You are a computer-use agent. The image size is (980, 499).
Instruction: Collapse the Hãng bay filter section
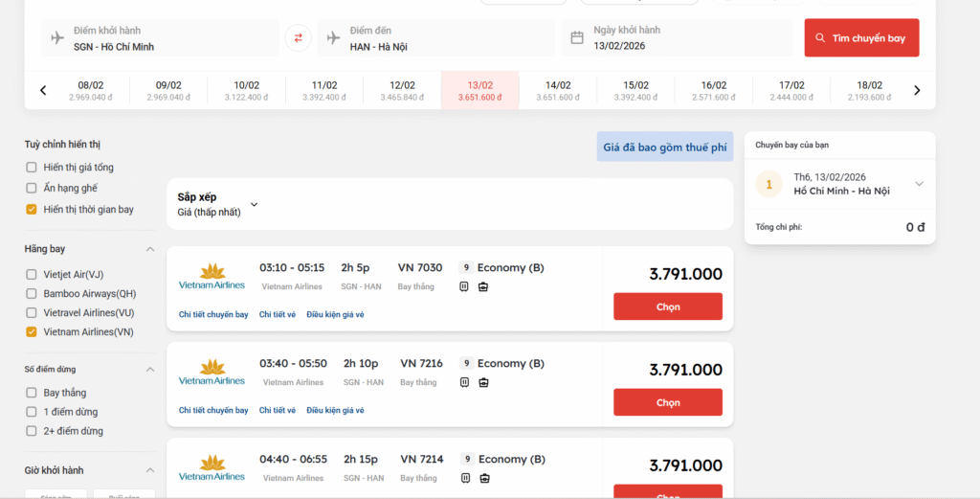coord(149,249)
